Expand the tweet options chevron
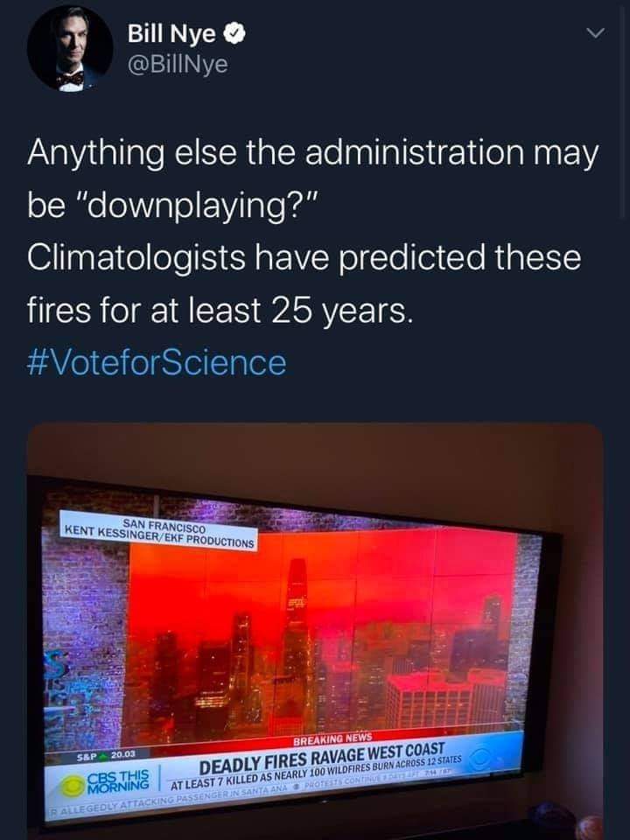 click(x=595, y=34)
